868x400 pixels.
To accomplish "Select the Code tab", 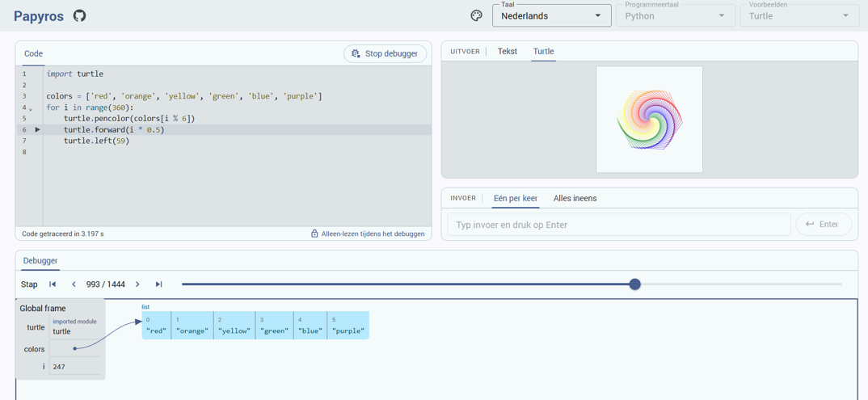I will tap(33, 53).
